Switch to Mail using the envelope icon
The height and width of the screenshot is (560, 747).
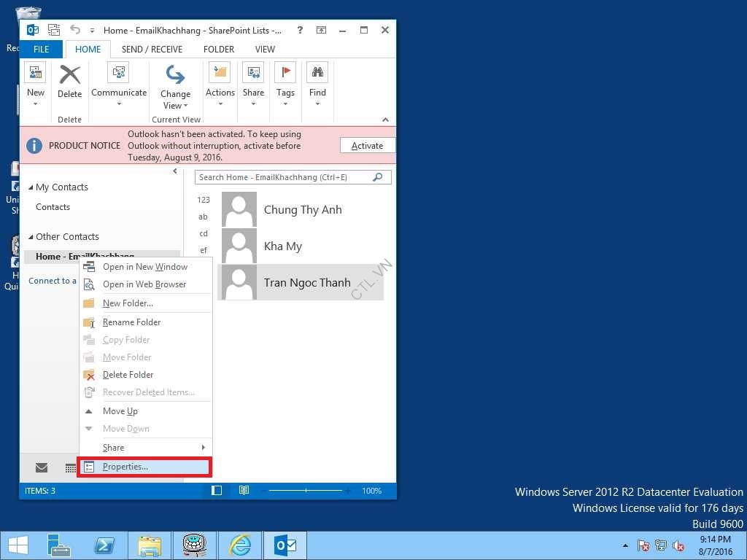[x=42, y=467]
